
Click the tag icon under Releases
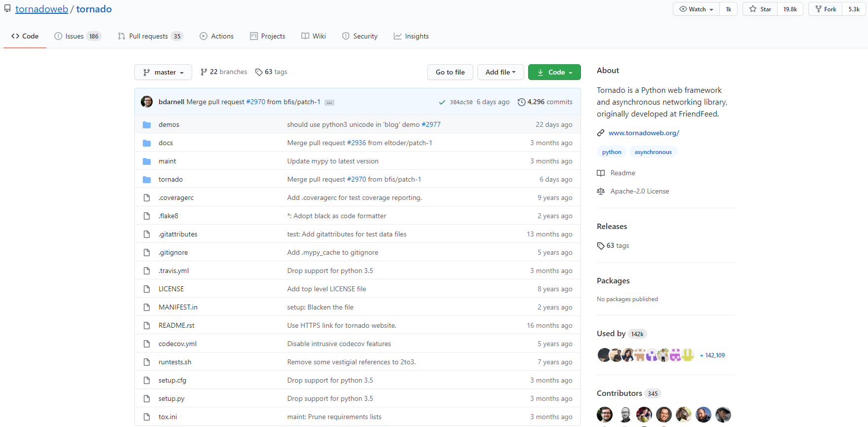pyautogui.click(x=601, y=246)
